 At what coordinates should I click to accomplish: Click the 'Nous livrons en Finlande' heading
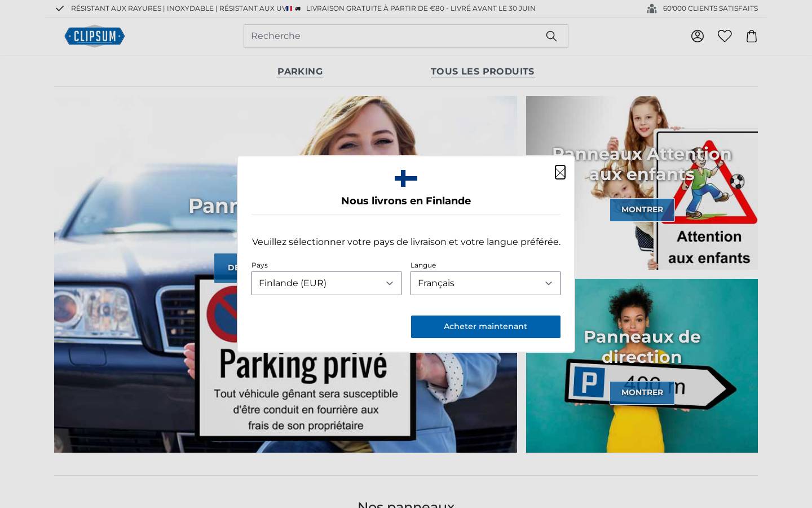(406, 201)
